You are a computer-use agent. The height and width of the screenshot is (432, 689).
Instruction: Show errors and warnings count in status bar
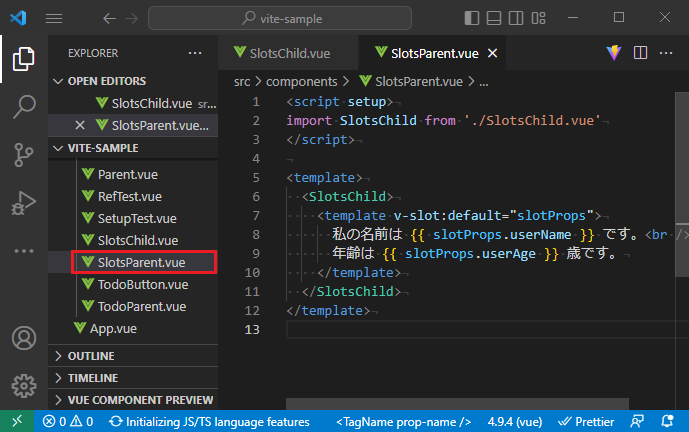68,421
